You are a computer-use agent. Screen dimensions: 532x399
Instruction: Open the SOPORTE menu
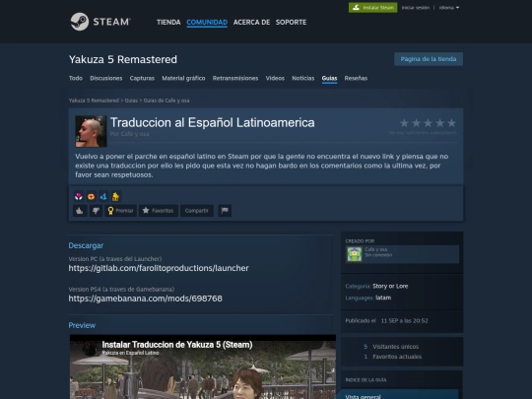pos(291,22)
